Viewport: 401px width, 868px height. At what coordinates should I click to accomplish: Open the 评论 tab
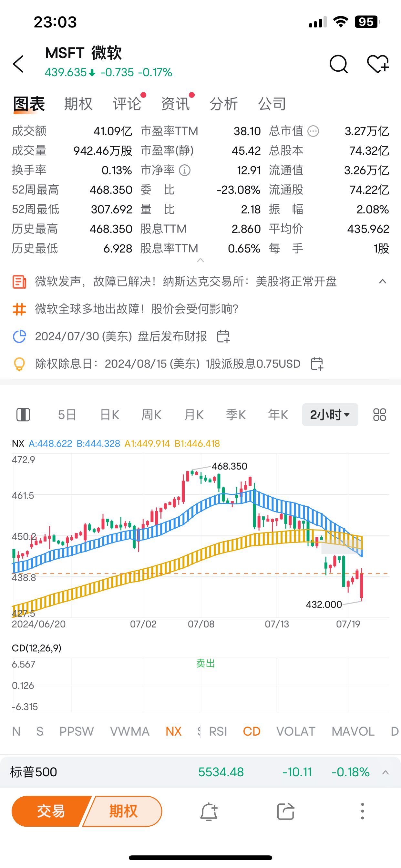tap(127, 104)
